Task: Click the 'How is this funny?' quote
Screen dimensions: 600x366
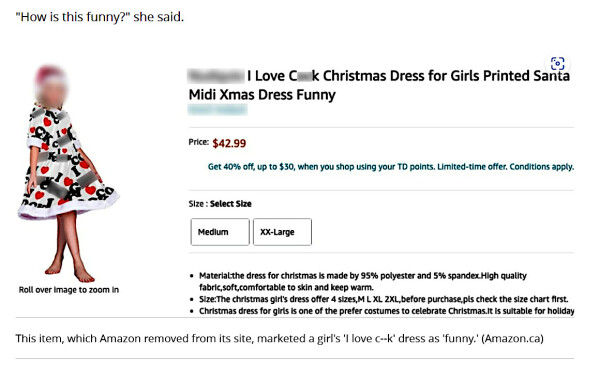Action: [99, 17]
